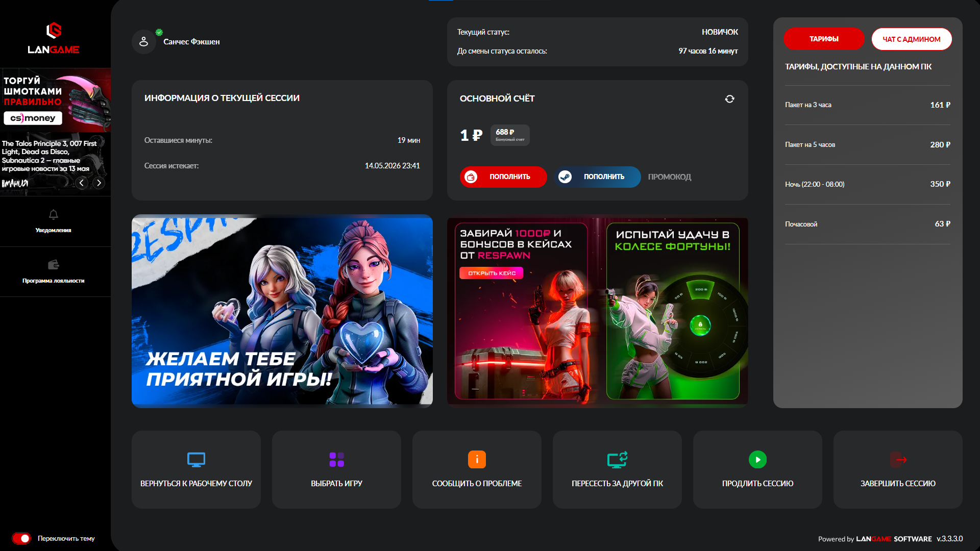Open the user profile avatar icon
The height and width of the screenshot is (551, 980).
[x=144, y=42]
